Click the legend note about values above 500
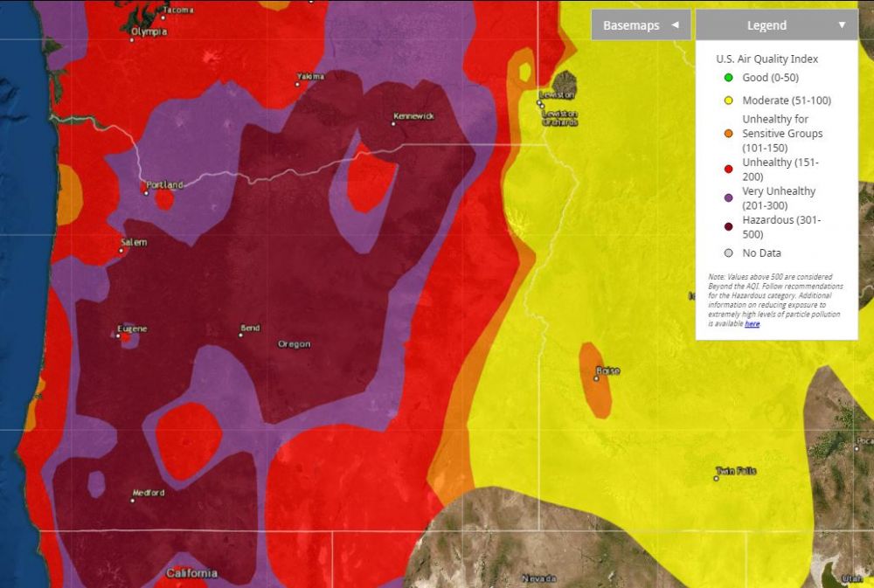This screenshot has height=588, width=874. coord(775,300)
